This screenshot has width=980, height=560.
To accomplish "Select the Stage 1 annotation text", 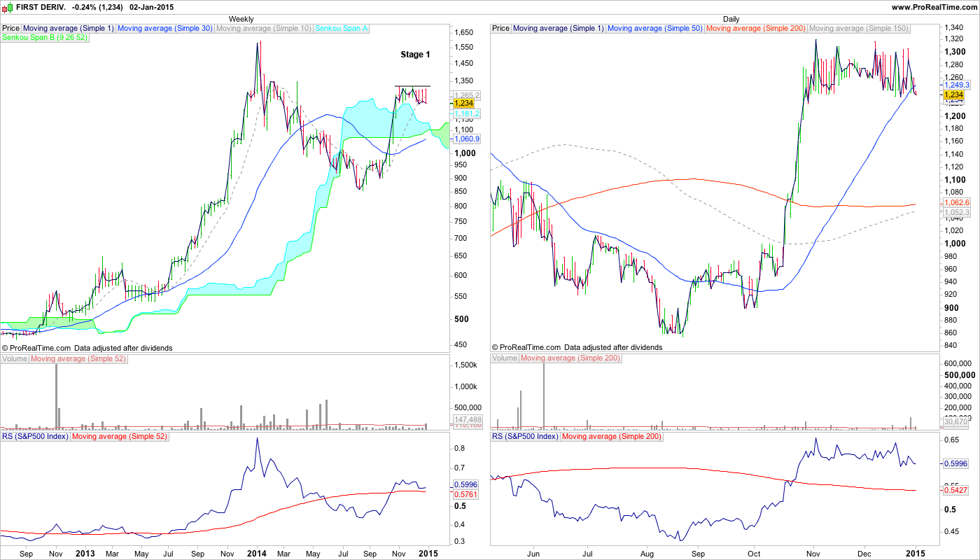I will coord(415,55).
